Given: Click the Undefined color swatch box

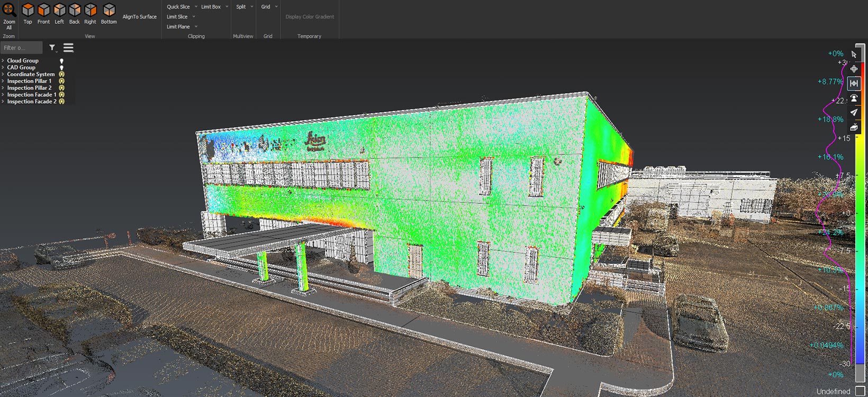Looking at the screenshot, I should click(x=860, y=391).
